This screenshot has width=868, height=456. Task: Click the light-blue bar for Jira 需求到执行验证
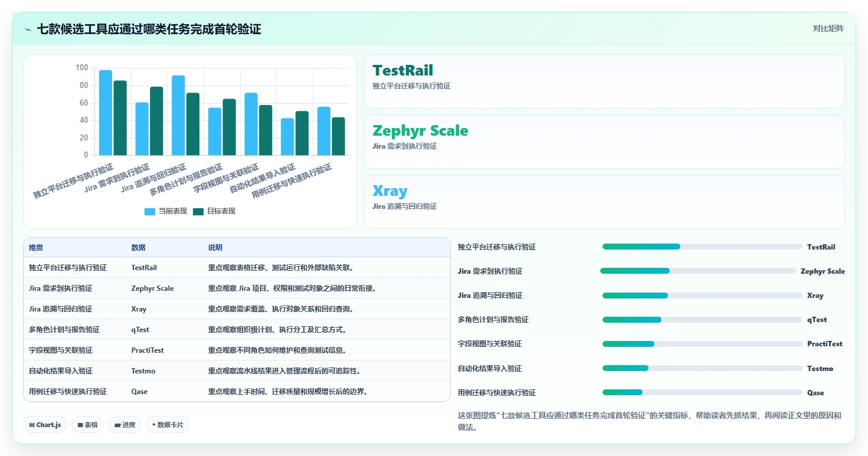[142, 129]
